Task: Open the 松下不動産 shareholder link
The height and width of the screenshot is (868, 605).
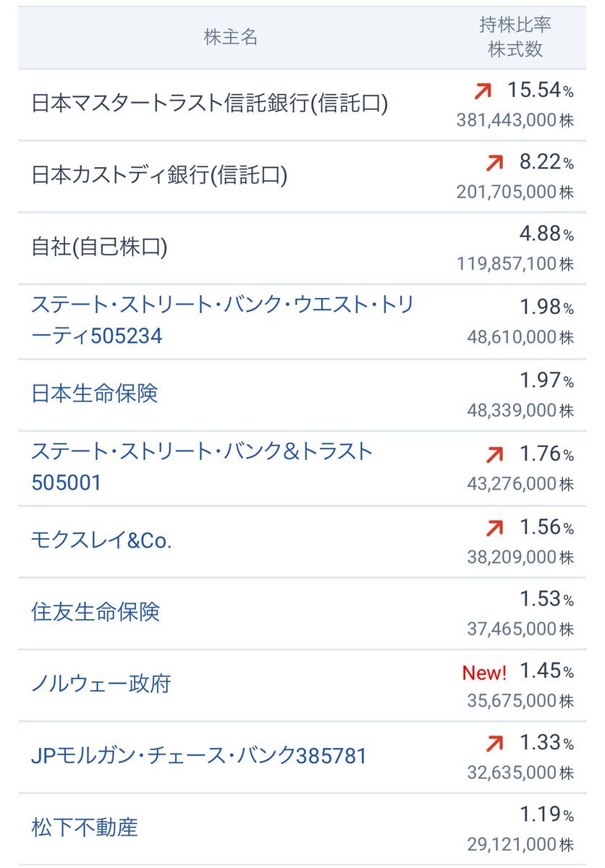Action: pyautogui.click(x=85, y=827)
